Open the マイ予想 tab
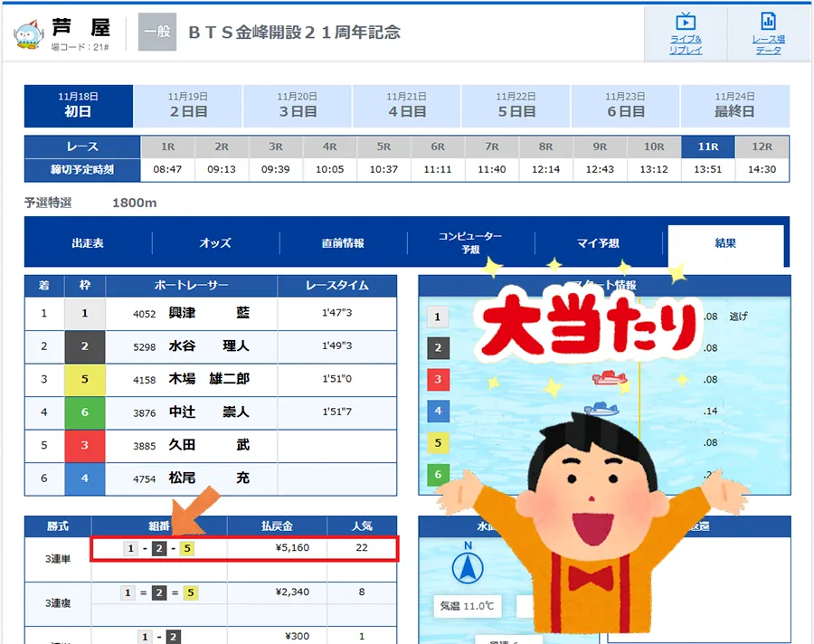This screenshot has width=814, height=644. pos(598,243)
